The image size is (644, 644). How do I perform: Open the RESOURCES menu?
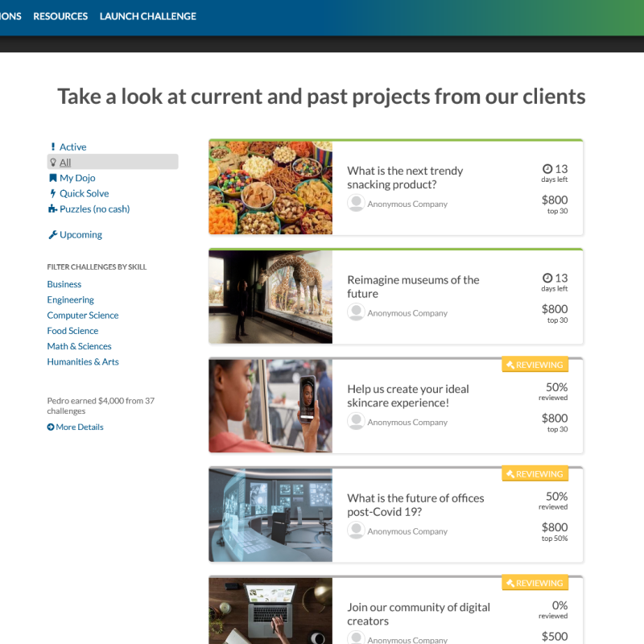(x=60, y=16)
